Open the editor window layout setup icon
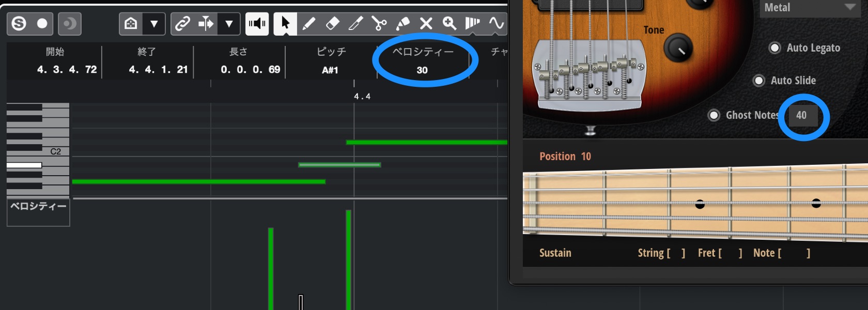This screenshot has width=868, height=310. point(131,24)
